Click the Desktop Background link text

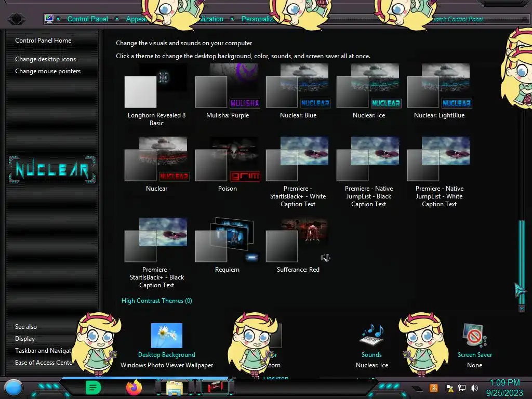tap(167, 354)
